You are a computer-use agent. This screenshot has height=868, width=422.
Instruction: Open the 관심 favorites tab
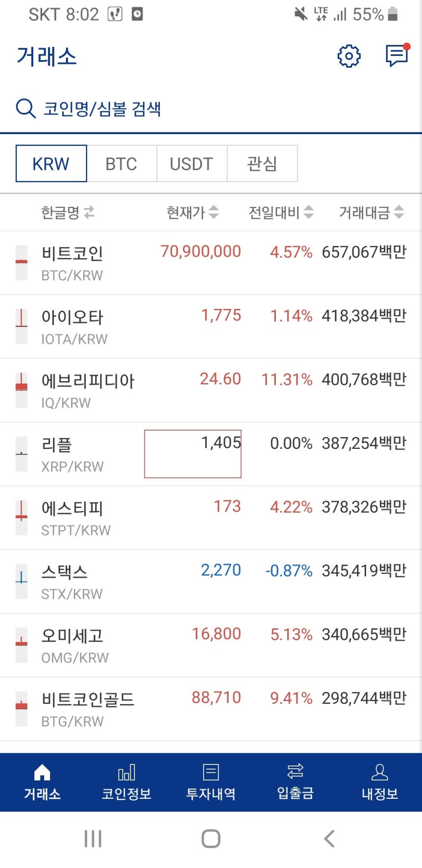point(262,164)
